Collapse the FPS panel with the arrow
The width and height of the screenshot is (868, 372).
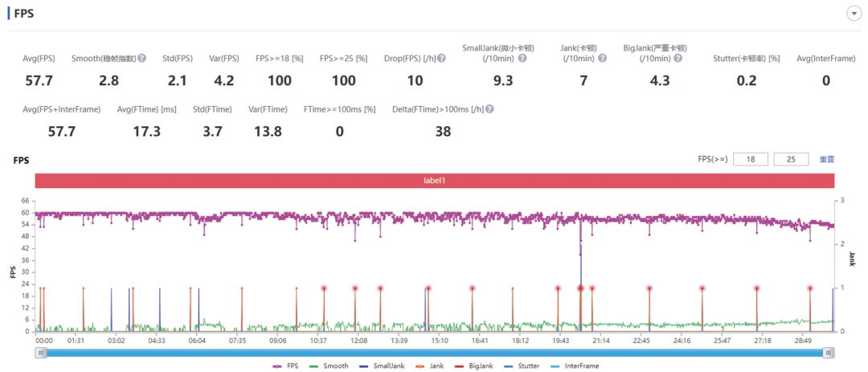[x=854, y=14]
